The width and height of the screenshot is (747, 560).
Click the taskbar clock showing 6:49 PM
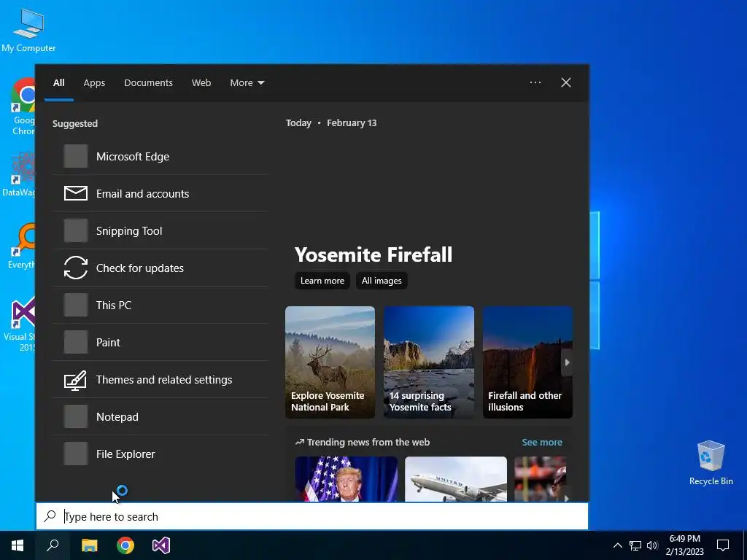tap(684, 545)
